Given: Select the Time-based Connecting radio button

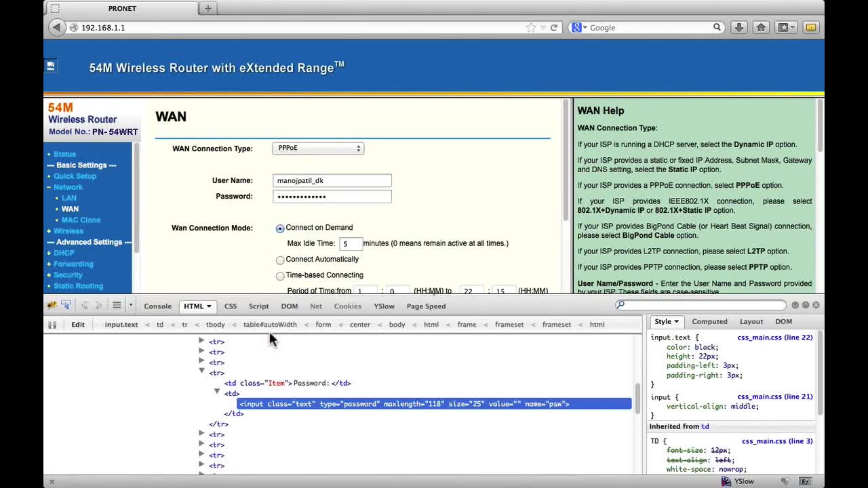Looking at the screenshot, I should 280,276.
